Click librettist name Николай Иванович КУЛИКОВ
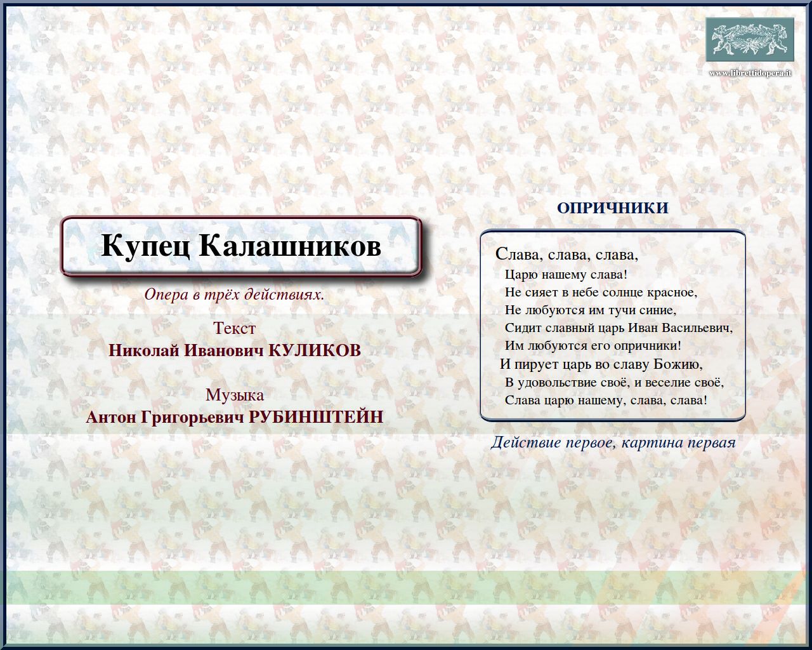This screenshot has width=812, height=650. (234, 350)
